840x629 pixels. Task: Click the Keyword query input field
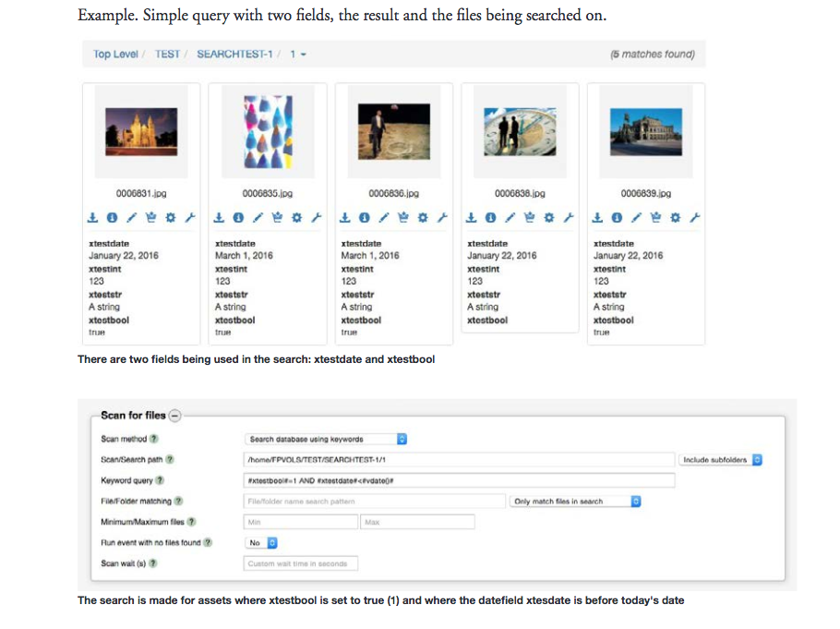click(x=459, y=480)
